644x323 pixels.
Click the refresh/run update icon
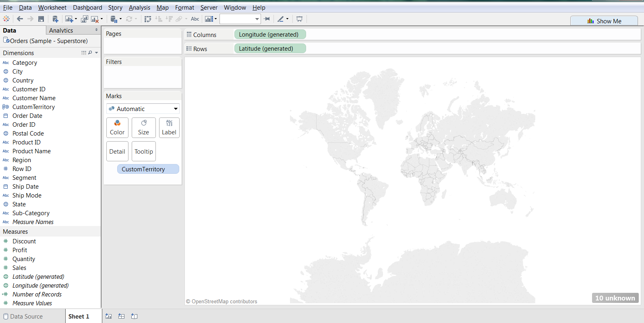click(x=129, y=19)
